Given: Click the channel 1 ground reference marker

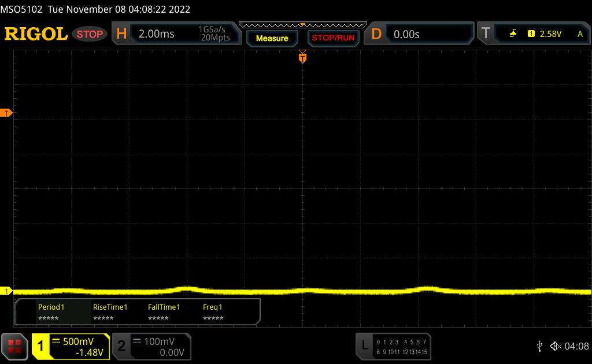Looking at the screenshot, I should 6,291.
